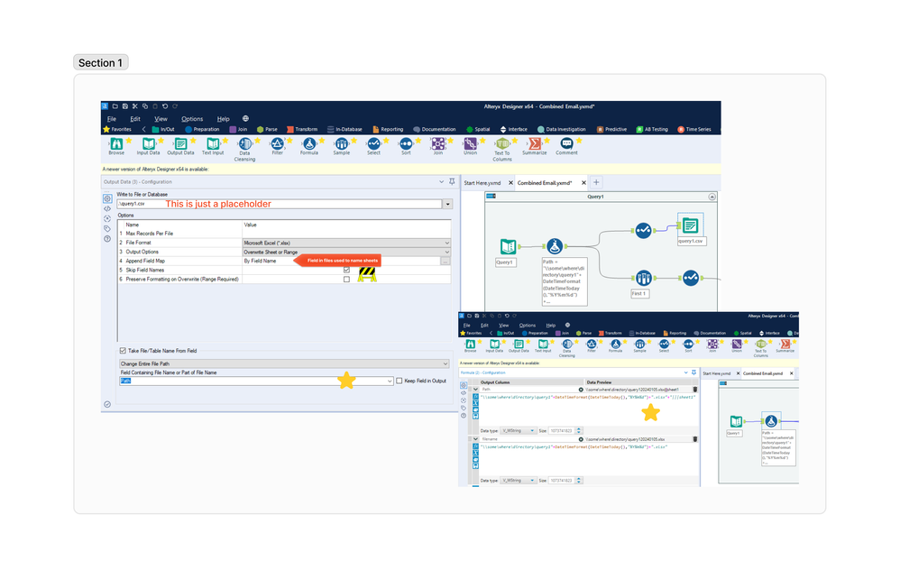
Task: Open the Predictive tool category in the Output Data window
Action: coord(611,129)
